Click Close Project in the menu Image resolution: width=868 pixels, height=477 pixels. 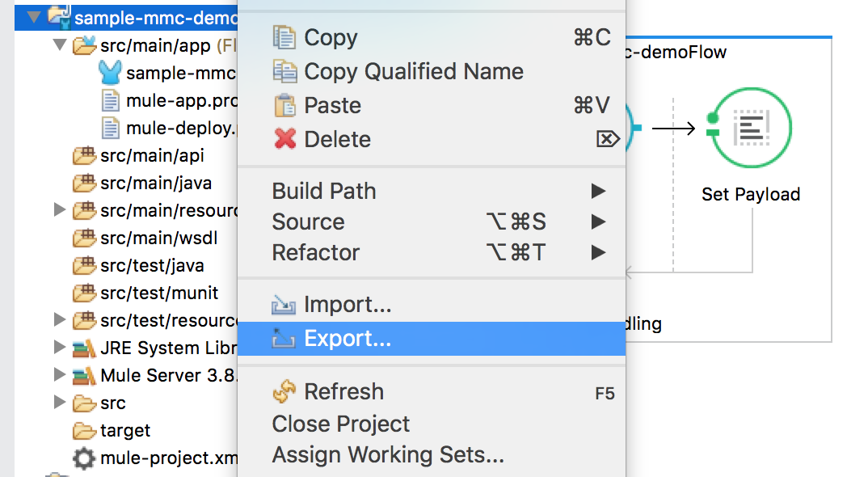coord(340,424)
